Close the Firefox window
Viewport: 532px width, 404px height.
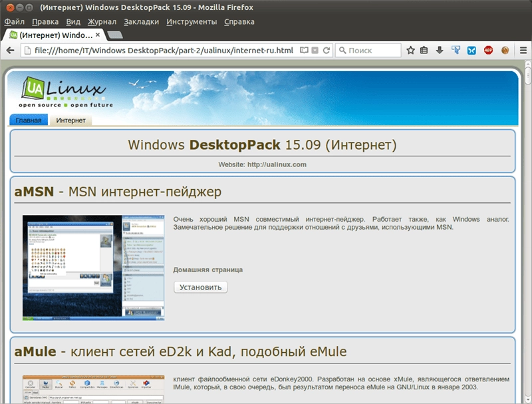pos(10,7)
